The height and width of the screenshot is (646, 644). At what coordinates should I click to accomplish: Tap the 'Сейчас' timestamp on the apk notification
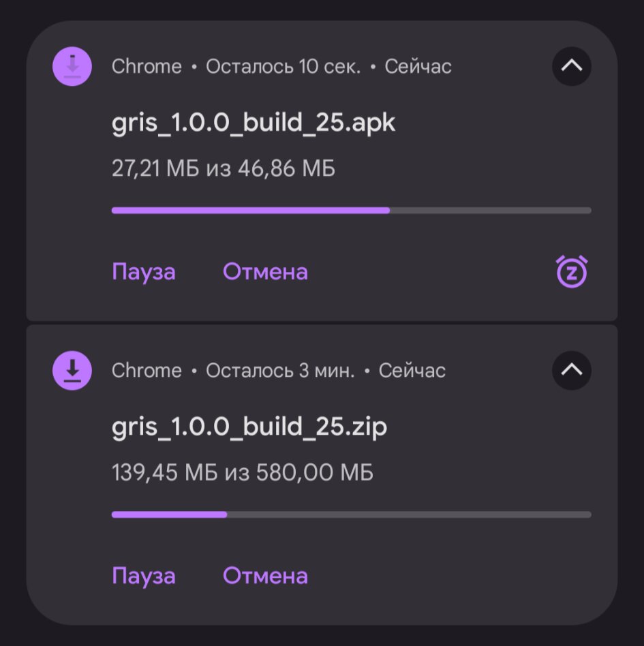pyautogui.click(x=418, y=66)
